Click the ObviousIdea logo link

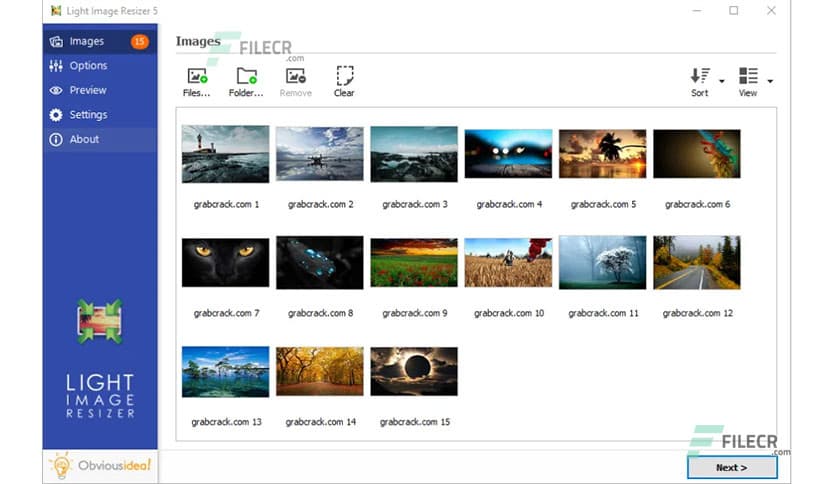tap(100, 466)
